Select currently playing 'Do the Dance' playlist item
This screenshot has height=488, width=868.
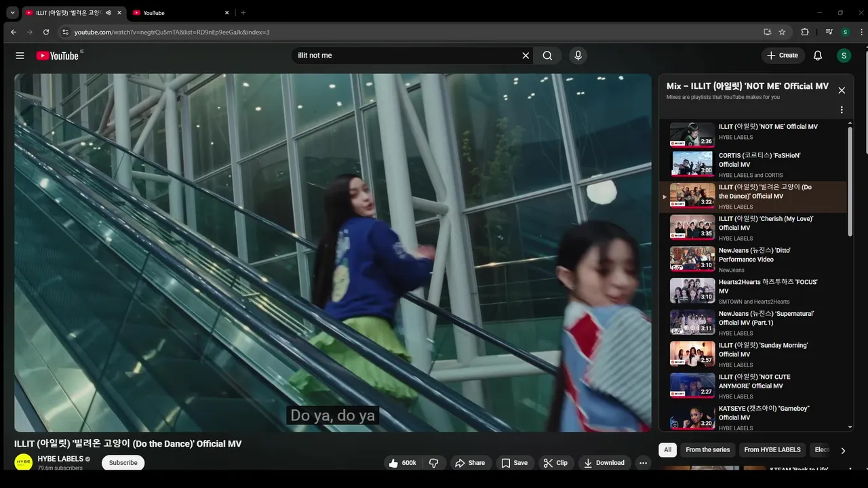[x=753, y=197]
